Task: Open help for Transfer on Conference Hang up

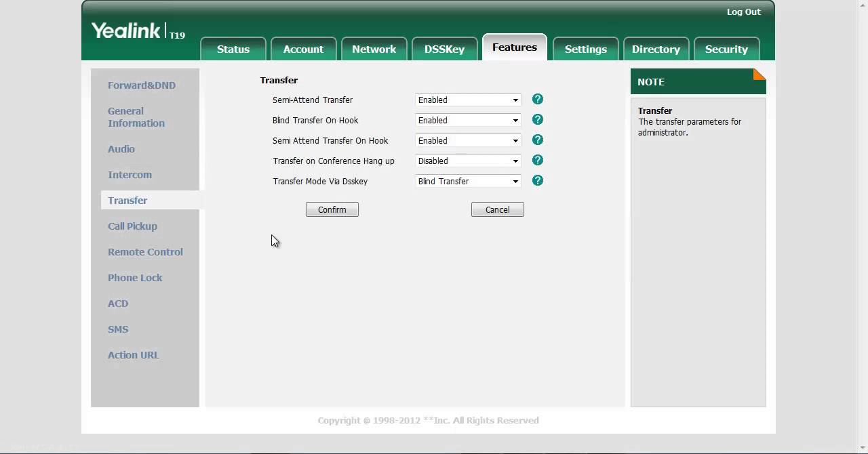Action: tap(538, 161)
